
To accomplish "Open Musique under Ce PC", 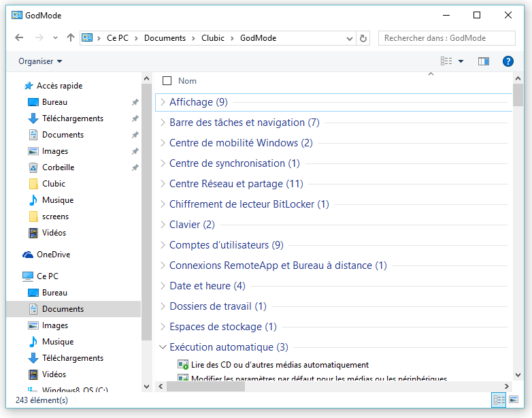I will pyautogui.click(x=58, y=342).
